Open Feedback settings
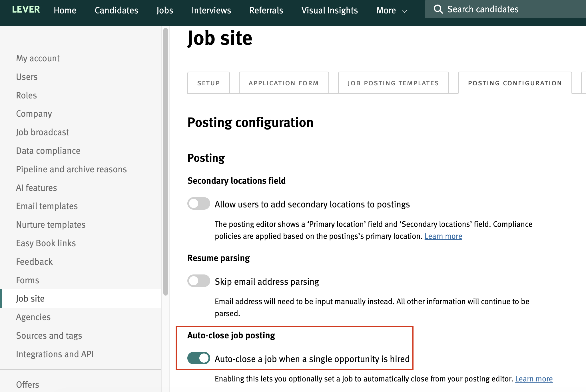The height and width of the screenshot is (392, 586). point(34,262)
